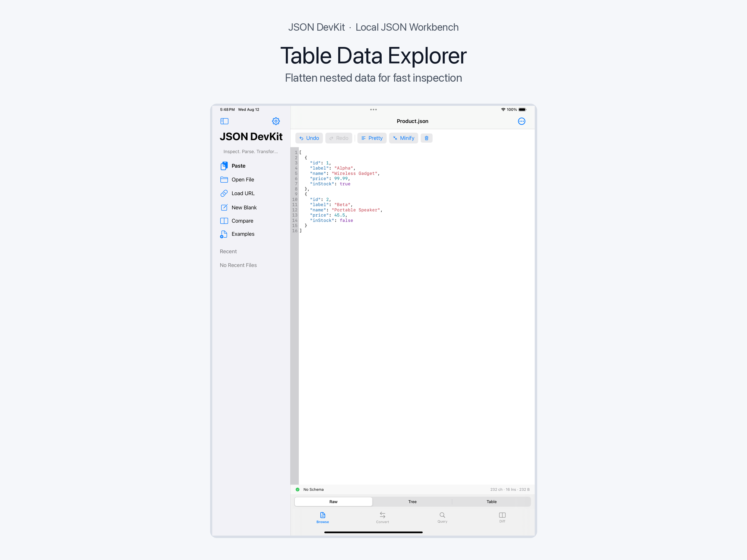Click the "Wireless Gadget" string value

tap(354, 173)
